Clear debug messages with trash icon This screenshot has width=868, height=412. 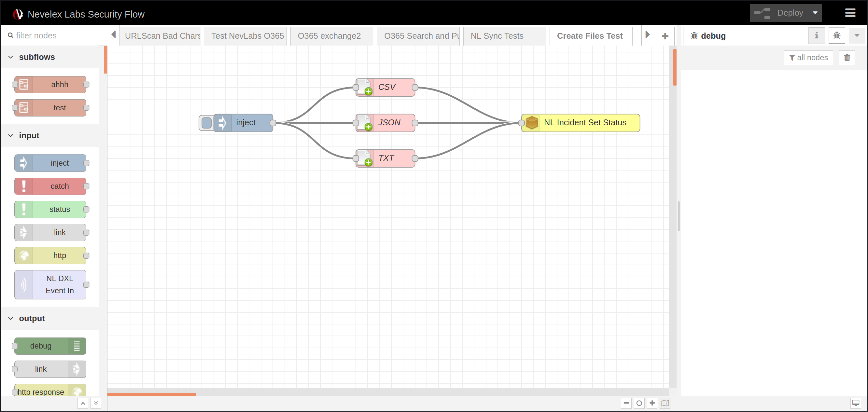pyautogui.click(x=847, y=58)
